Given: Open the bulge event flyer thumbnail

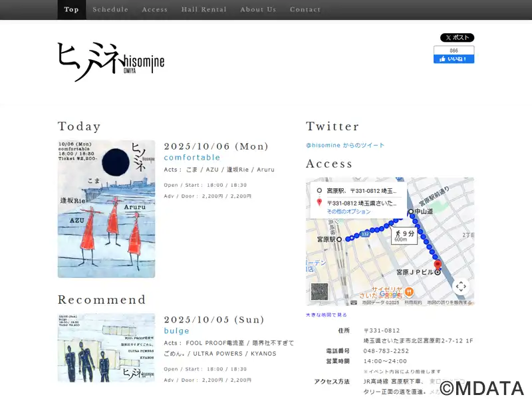Looking at the screenshot, I should [106, 348].
